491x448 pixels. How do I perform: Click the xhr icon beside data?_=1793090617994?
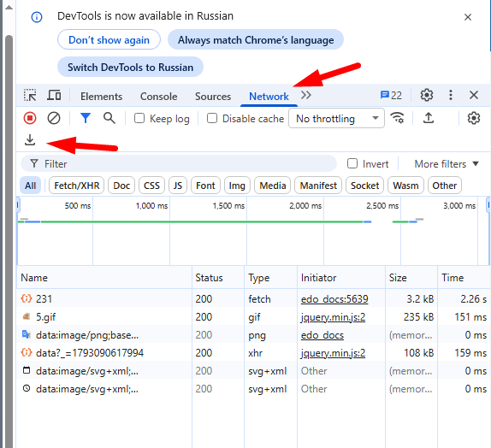click(27, 352)
